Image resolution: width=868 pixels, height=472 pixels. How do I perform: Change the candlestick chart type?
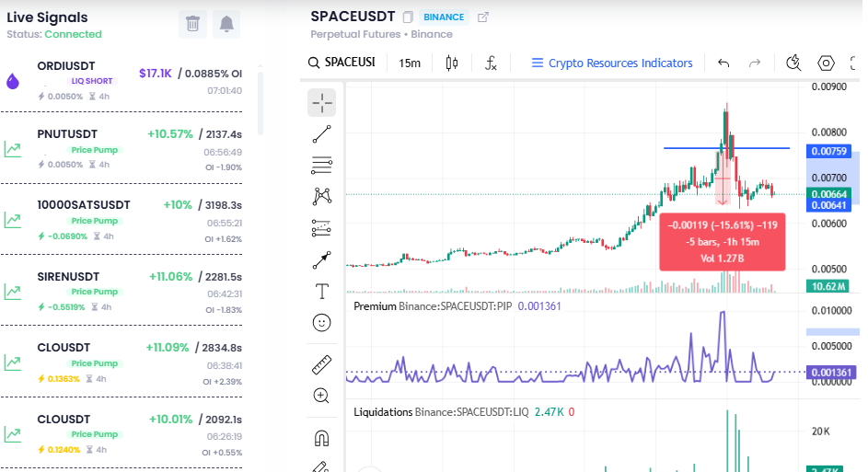[452, 63]
